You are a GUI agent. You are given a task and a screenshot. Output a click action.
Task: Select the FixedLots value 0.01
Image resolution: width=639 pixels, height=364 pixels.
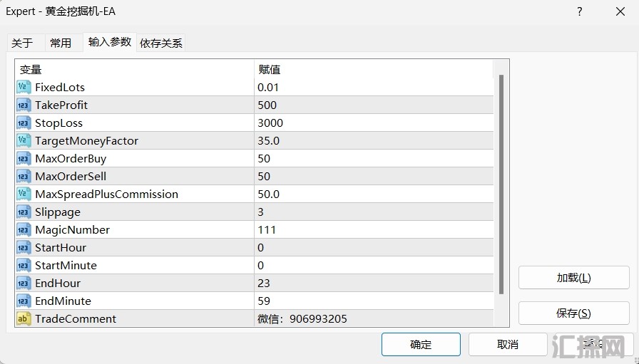pyautogui.click(x=268, y=87)
